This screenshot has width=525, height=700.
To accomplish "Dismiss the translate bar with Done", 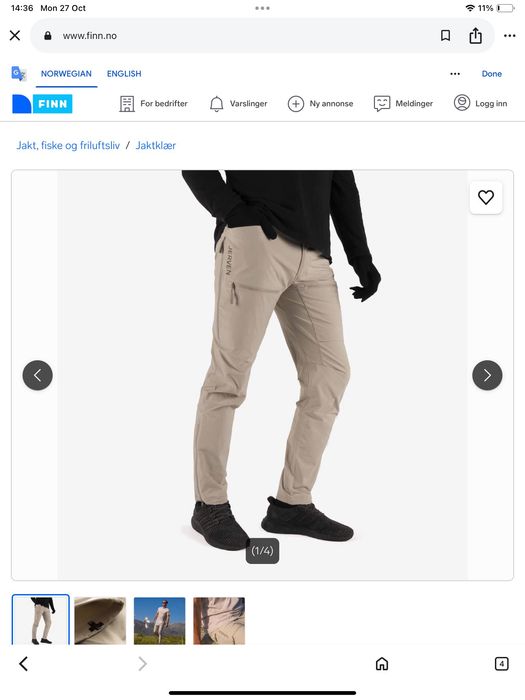I will 492,74.
